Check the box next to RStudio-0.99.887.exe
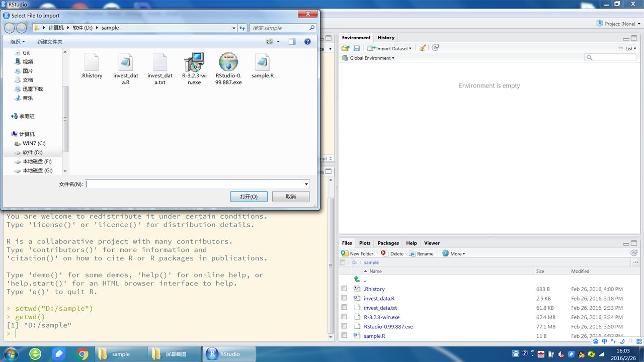Screen dimensions: 644x362 (x=344, y=326)
